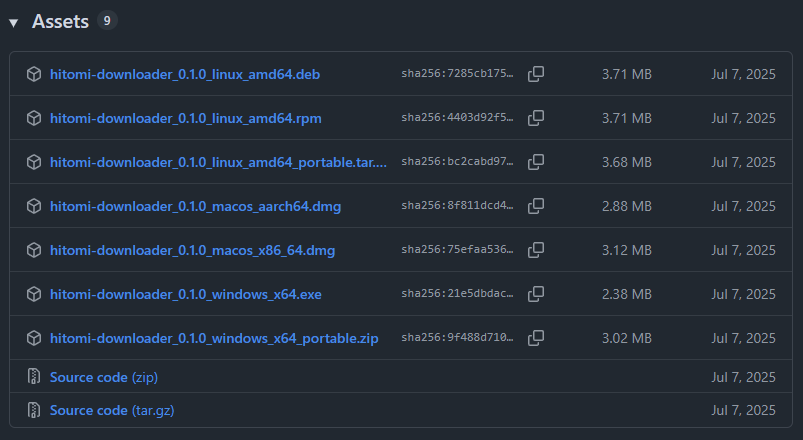Click archive icon beside Source code (tar.gz)
Viewport: 803px width, 440px height.
[x=34, y=410]
